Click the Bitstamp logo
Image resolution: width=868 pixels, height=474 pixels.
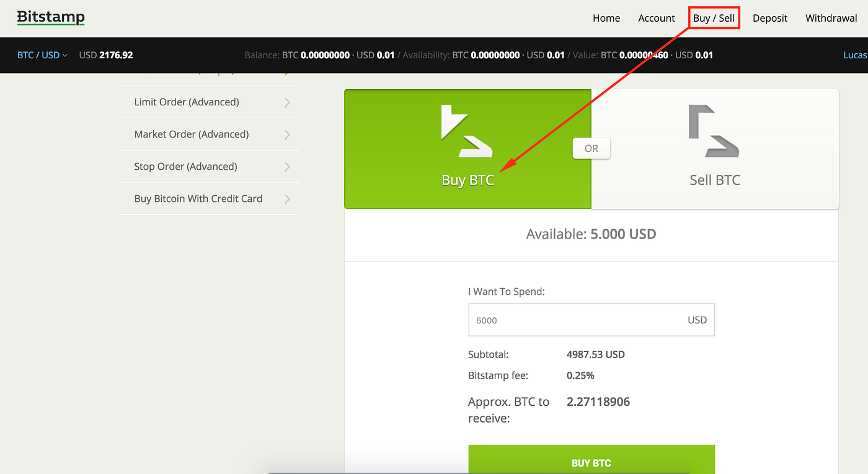[51, 17]
